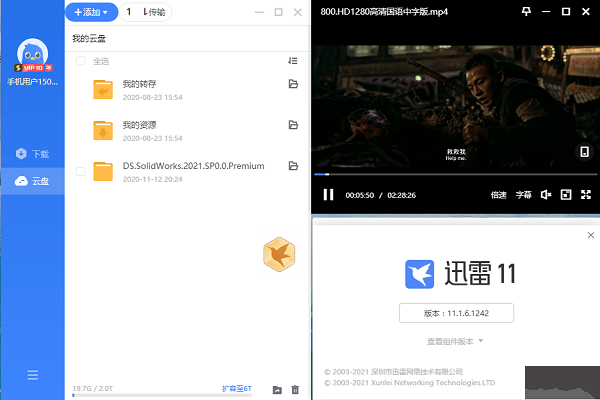The height and width of the screenshot is (400, 600).
Task: Tick checkbox for DS.SolidWorks.2021 folder
Action: point(80,171)
